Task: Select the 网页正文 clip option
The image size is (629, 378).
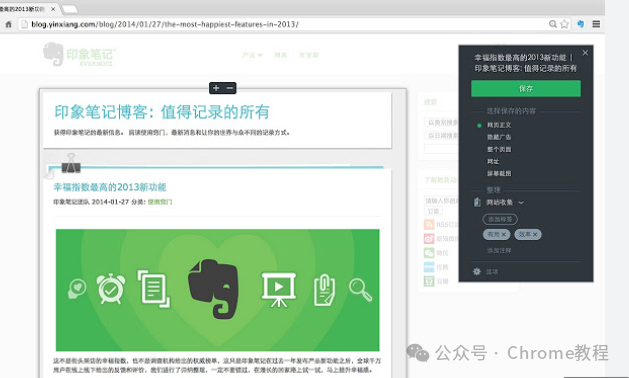Action: click(499, 125)
